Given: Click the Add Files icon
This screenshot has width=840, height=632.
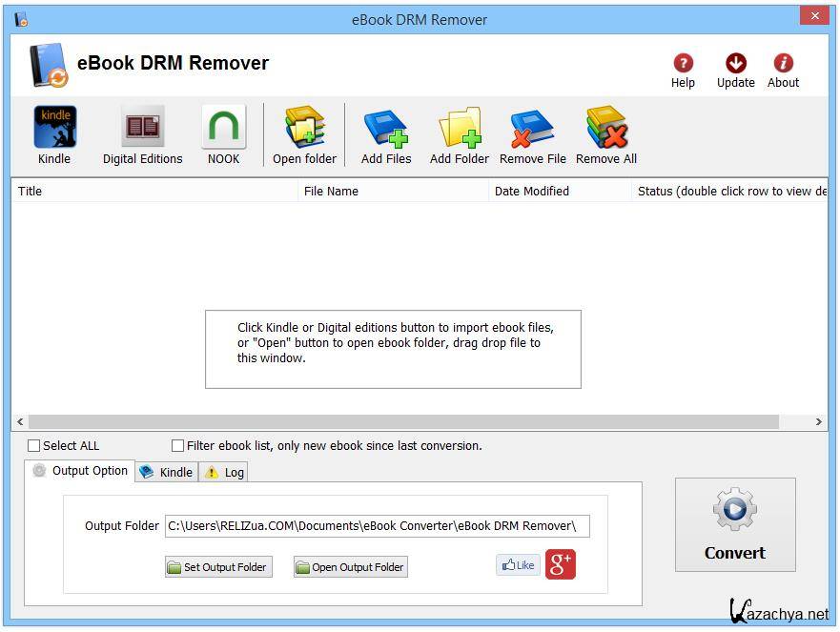Looking at the screenshot, I should pos(386,129).
